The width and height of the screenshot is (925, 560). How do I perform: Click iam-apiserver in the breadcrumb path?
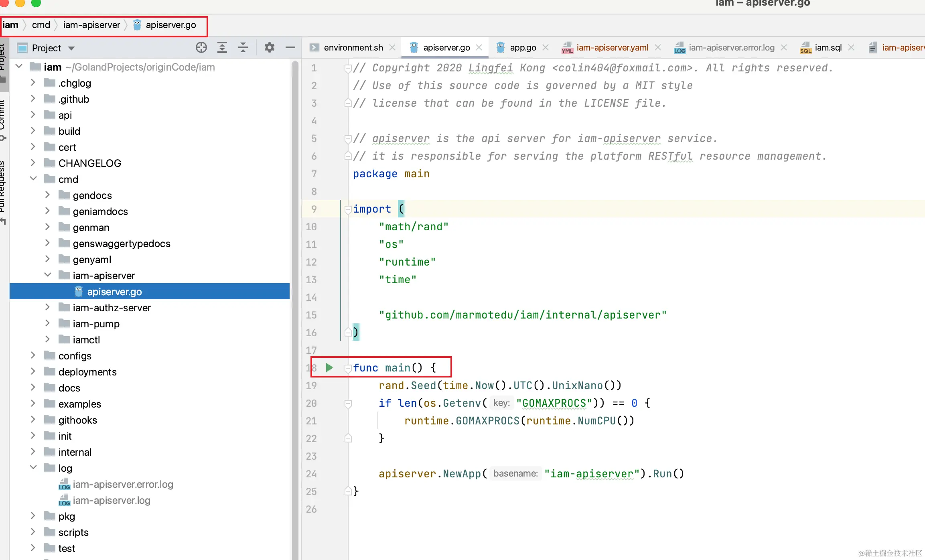pos(91,25)
